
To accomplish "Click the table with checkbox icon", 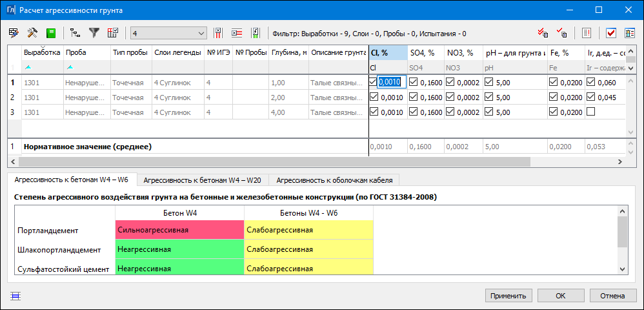I will tap(113, 34).
